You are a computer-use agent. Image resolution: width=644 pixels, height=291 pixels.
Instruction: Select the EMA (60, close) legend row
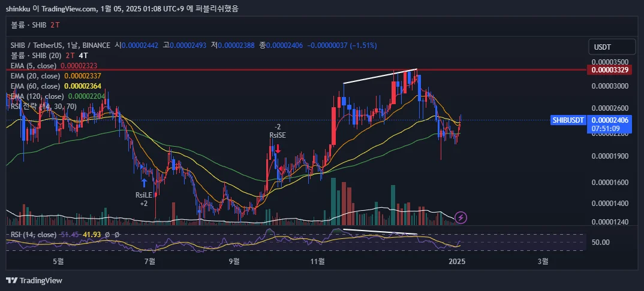pos(56,86)
